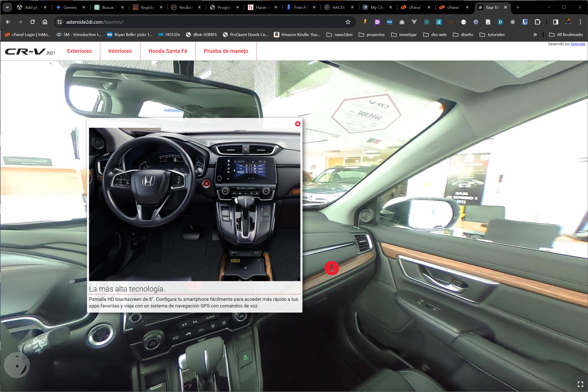The image size is (588, 392).
Task: Enter fullscreen tour mode
Action: tap(580, 384)
